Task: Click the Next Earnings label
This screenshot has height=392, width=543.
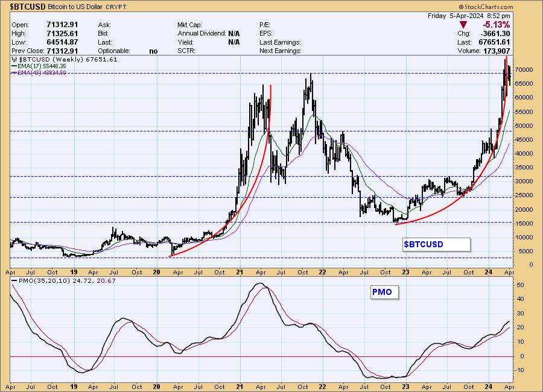Action: point(280,51)
